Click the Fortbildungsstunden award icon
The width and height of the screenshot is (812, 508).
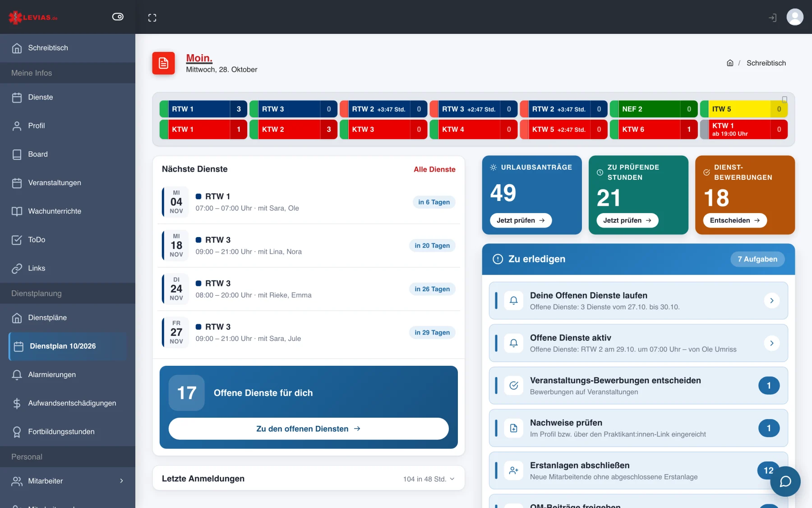point(17,432)
